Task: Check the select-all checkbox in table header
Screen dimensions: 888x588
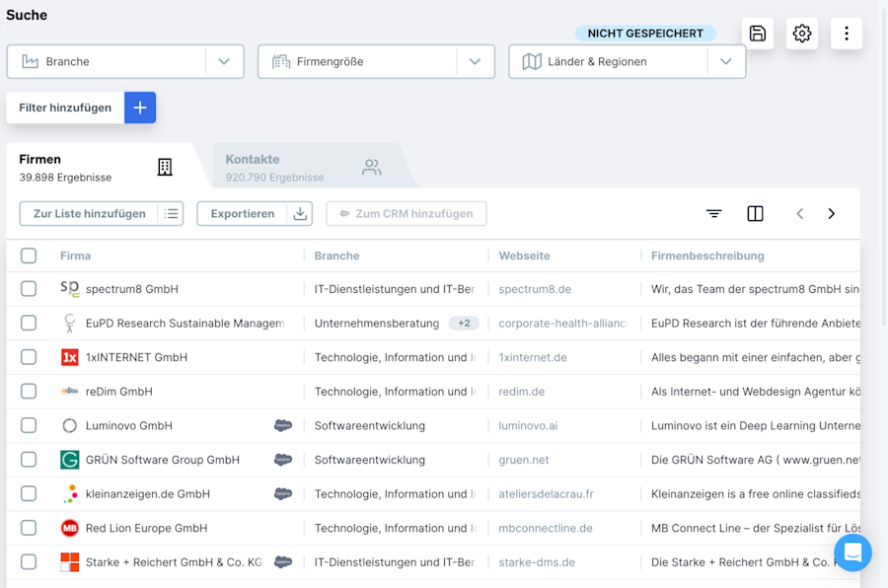Action: 29,256
